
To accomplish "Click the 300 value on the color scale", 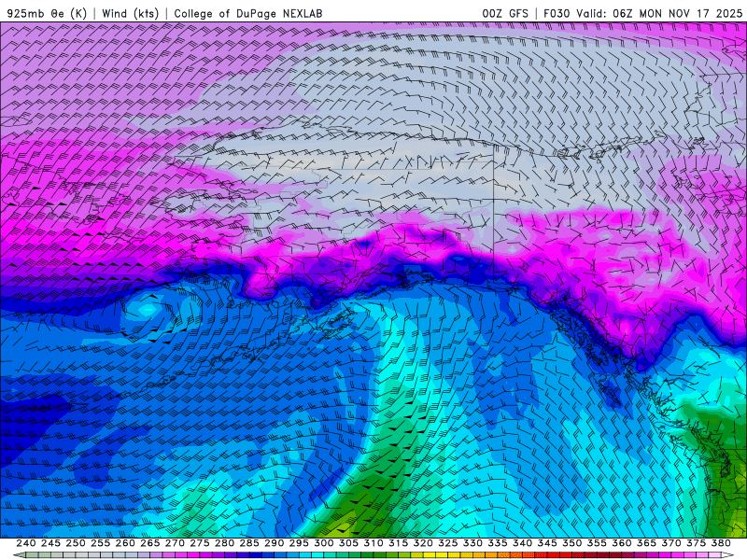I will [324, 543].
